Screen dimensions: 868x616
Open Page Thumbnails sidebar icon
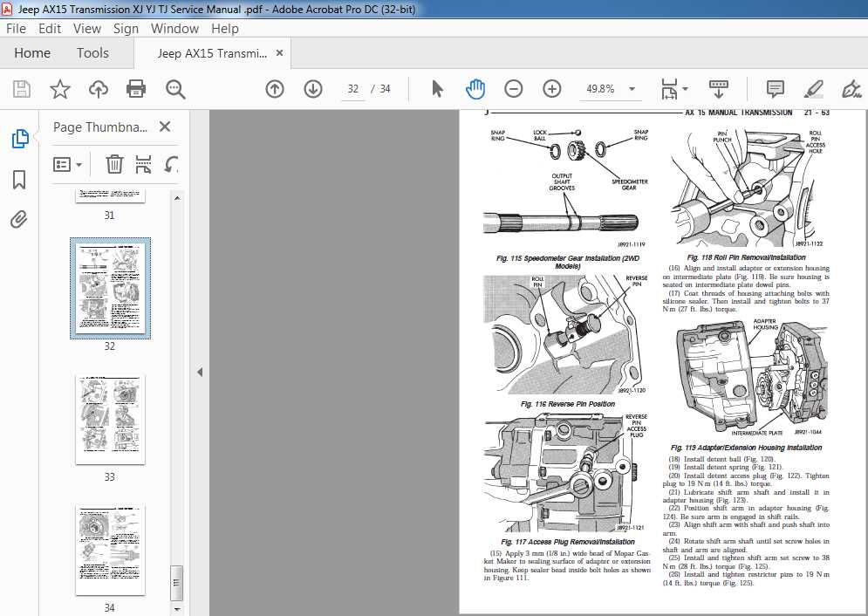(x=20, y=139)
